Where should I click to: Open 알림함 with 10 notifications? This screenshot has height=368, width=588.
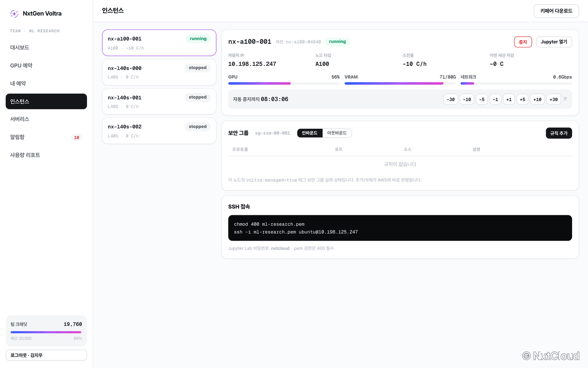[46, 137]
